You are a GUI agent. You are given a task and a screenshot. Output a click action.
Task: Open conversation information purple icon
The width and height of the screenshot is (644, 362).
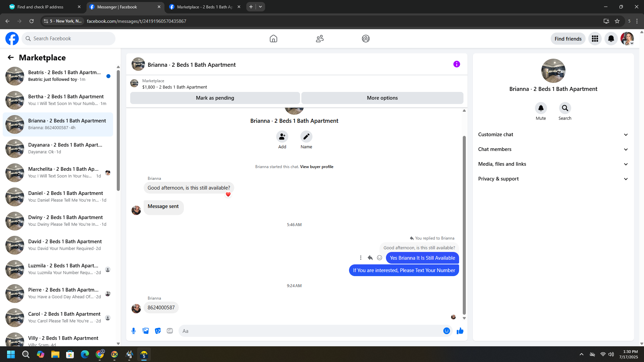[457, 64]
